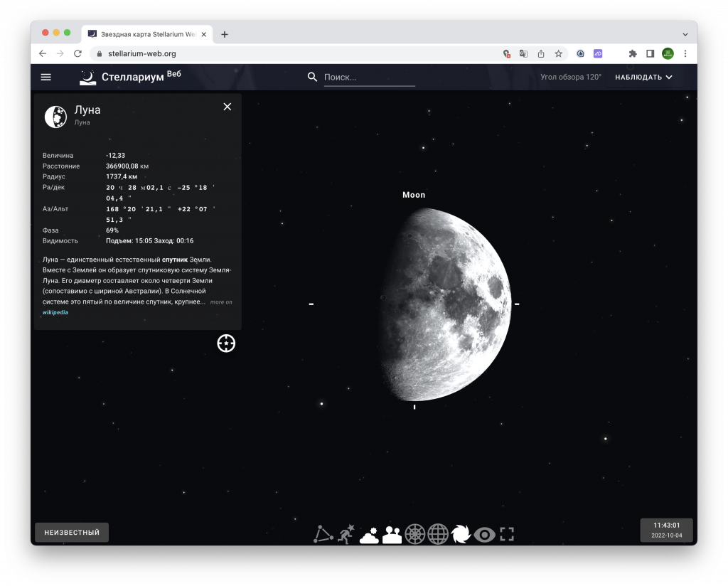Toggle the atmosphere icon
The height and width of the screenshot is (586, 728).
[x=369, y=535]
